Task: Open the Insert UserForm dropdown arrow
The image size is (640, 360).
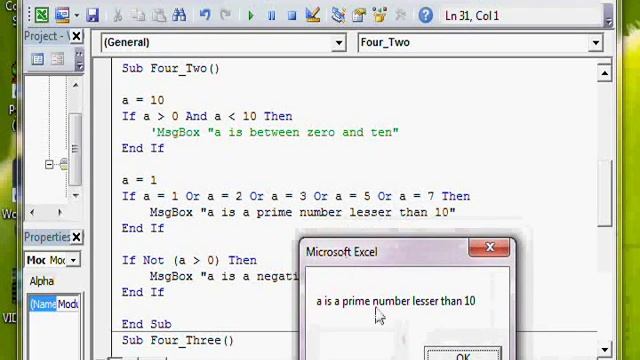Action: [76, 16]
